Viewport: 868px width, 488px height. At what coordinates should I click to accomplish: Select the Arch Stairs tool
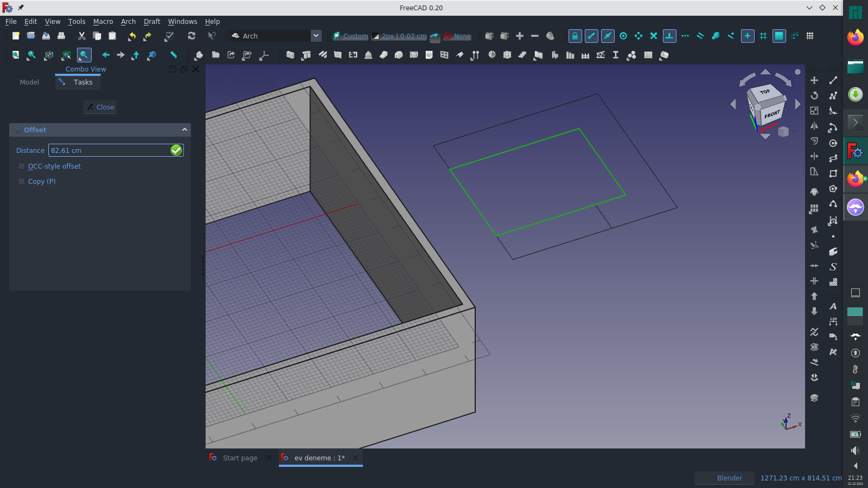pos(522,55)
